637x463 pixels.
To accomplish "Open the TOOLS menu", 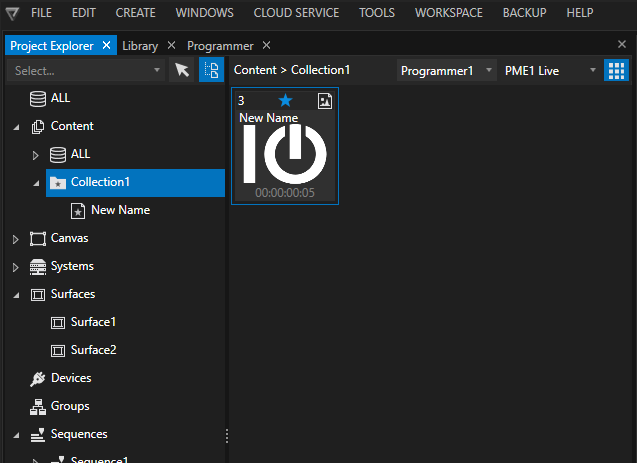I will pos(377,13).
